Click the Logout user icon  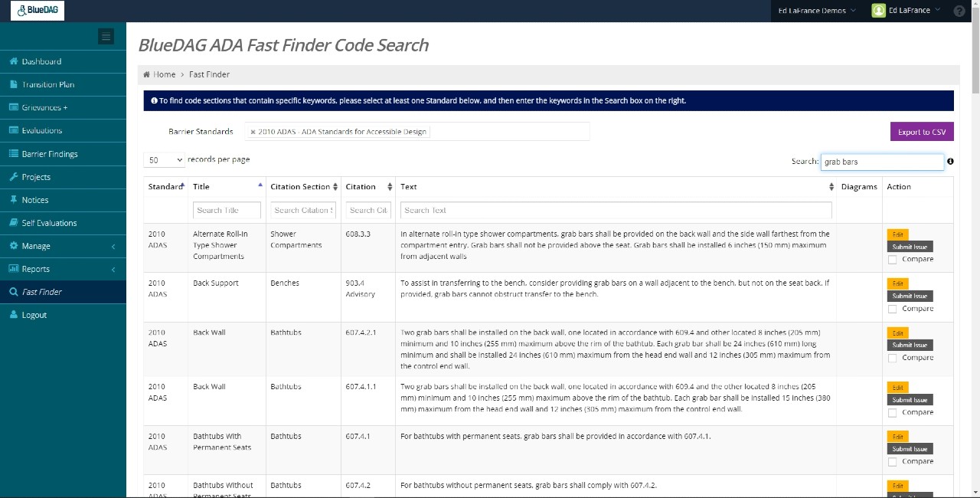14,315
